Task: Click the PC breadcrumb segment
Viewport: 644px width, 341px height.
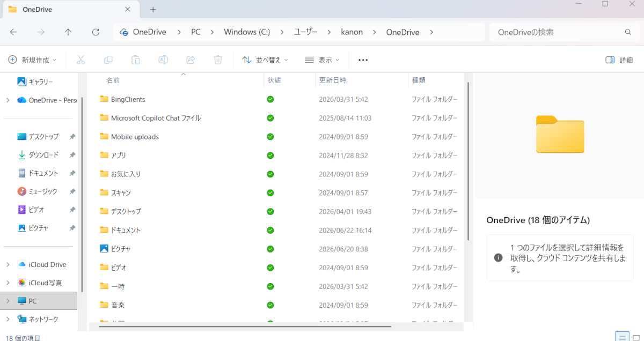Action: point(196,32)
